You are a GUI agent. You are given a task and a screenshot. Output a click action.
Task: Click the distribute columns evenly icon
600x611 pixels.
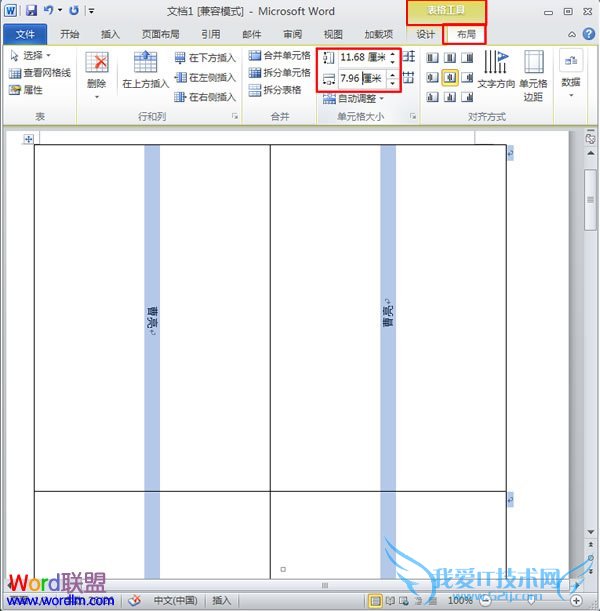[408, 77]
